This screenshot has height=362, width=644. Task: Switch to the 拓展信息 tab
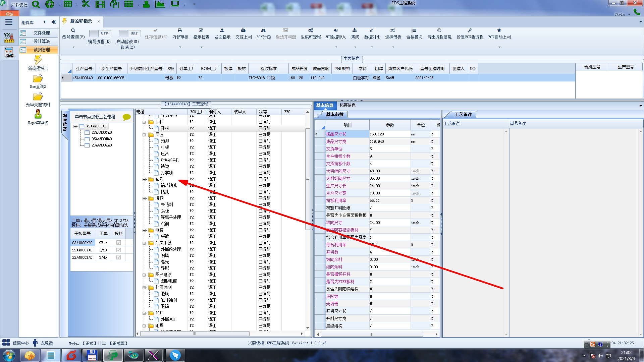click(x=347, y=105)
